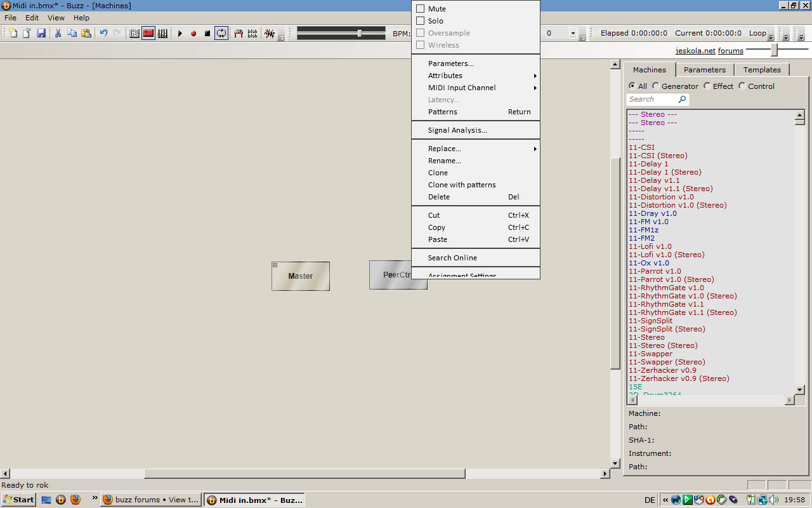Screen dimensions: 812x508
Task: Click the Undo arrow icon
Action: coord(103,34)
